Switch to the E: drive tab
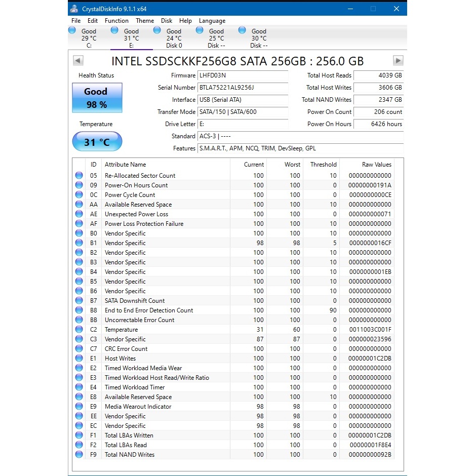Image resolution: width=476 pixels, height=476 pixels. [x=131, y=38]
